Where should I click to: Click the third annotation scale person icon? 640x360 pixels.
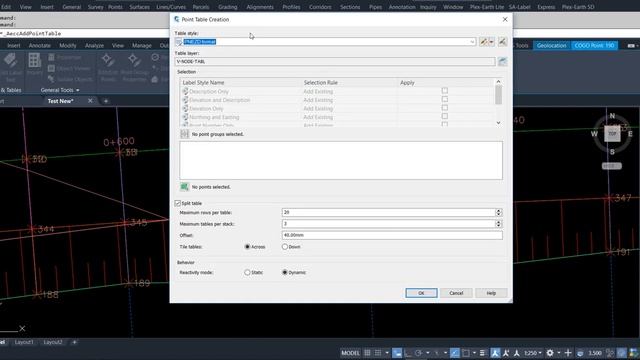point(517,353)
